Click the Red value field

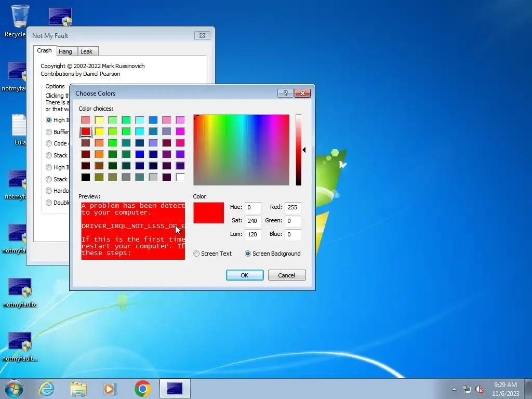(293, 207)
